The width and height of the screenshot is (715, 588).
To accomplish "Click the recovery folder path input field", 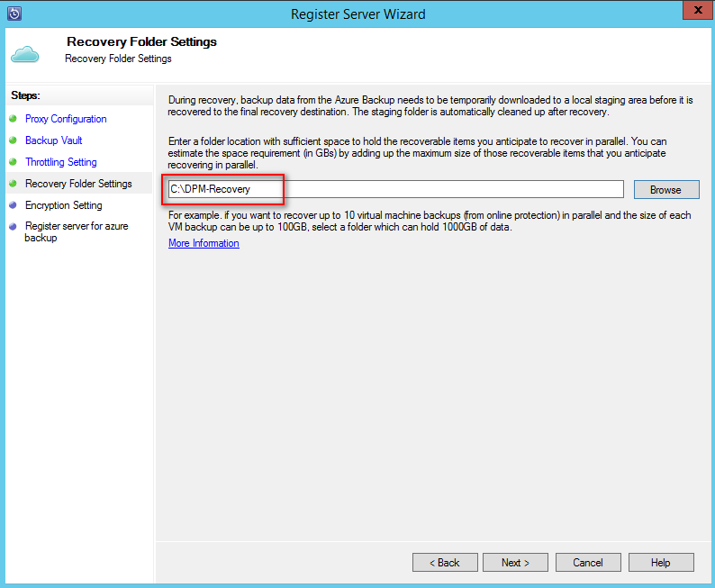I will pyautogui.click(x=396, y=189).
